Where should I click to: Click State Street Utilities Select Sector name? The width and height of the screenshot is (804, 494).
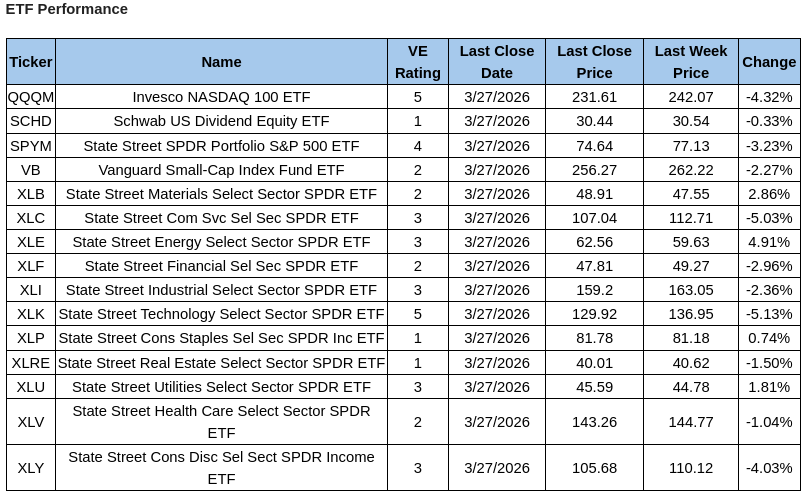click(x=221, y=386)
